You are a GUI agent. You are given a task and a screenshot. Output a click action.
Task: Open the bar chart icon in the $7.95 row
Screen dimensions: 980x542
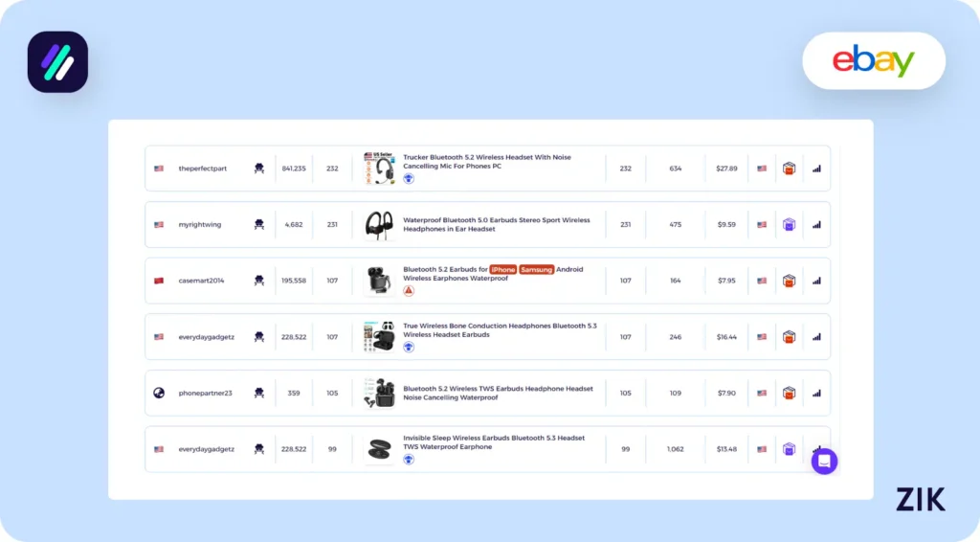point(816,281)
